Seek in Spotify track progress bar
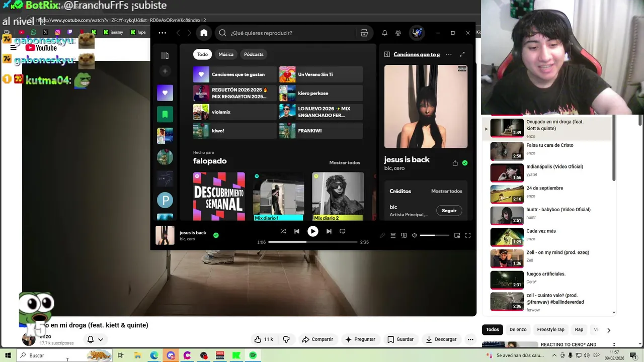Screen dimensions: 644x362 tap(312, 242)
